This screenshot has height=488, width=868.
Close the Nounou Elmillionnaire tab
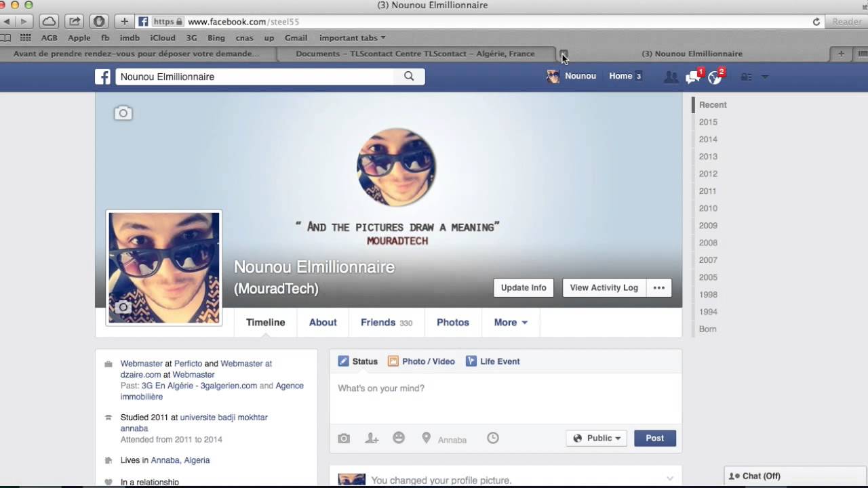[x=564, y=54]
